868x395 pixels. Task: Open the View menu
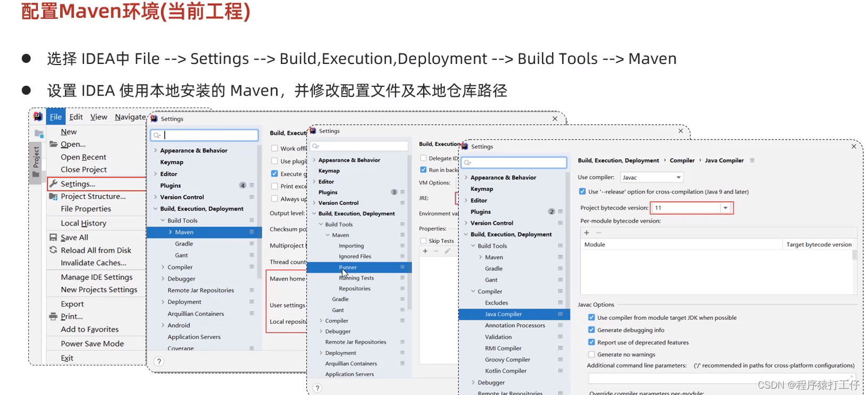(x=99, y=117)
